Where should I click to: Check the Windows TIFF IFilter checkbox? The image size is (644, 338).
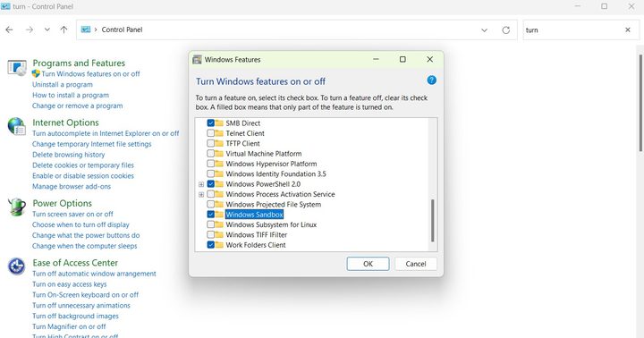pyautogui.click(x=211, y=234)
